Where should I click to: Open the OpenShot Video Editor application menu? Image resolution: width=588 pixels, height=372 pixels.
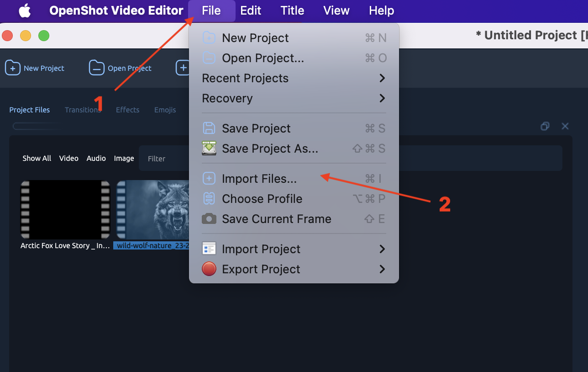tap(116, 11)
